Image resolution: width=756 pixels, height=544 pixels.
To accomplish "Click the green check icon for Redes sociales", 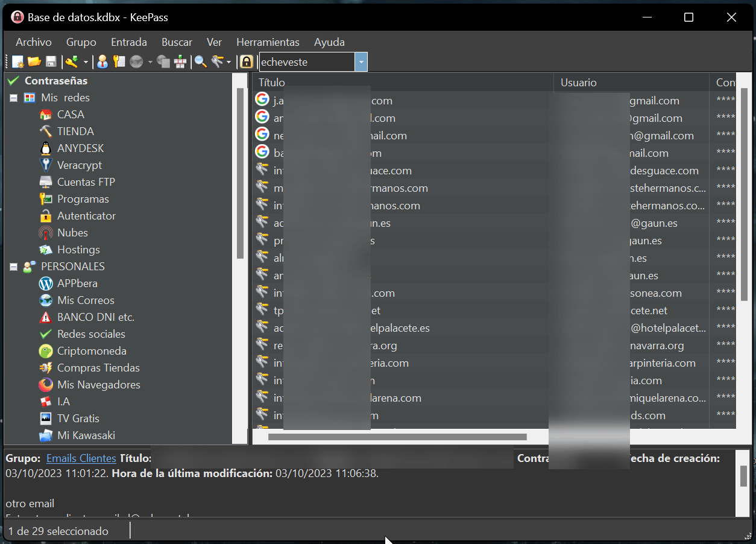I will (x=45, y=334).
